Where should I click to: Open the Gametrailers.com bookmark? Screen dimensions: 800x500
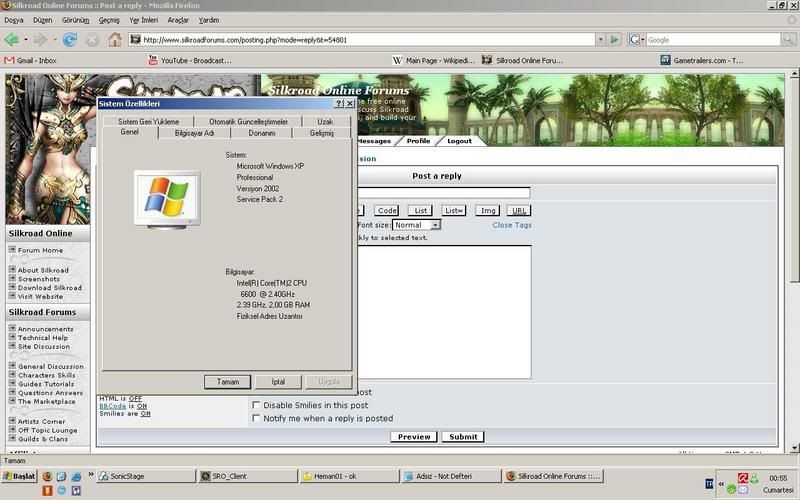(702, 60)
